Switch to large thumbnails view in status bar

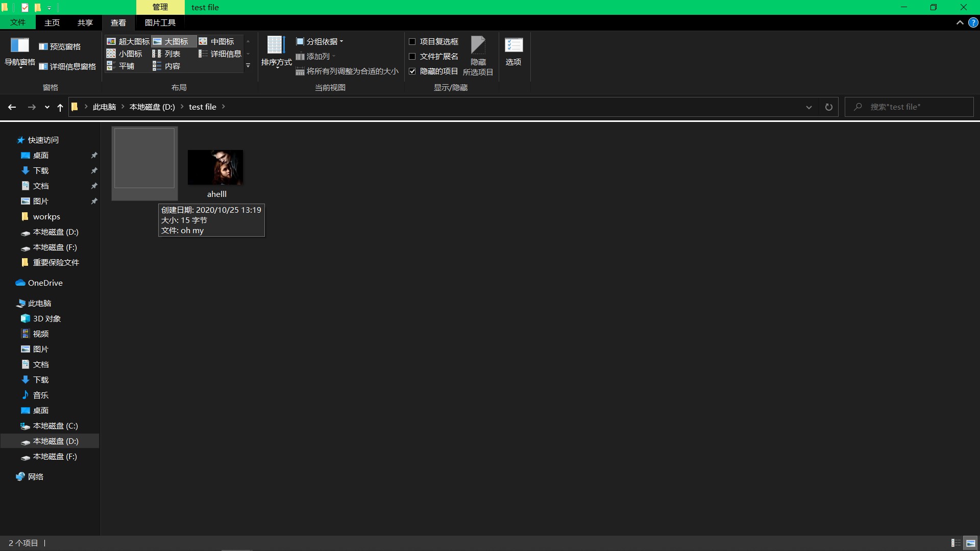point(970,543)
